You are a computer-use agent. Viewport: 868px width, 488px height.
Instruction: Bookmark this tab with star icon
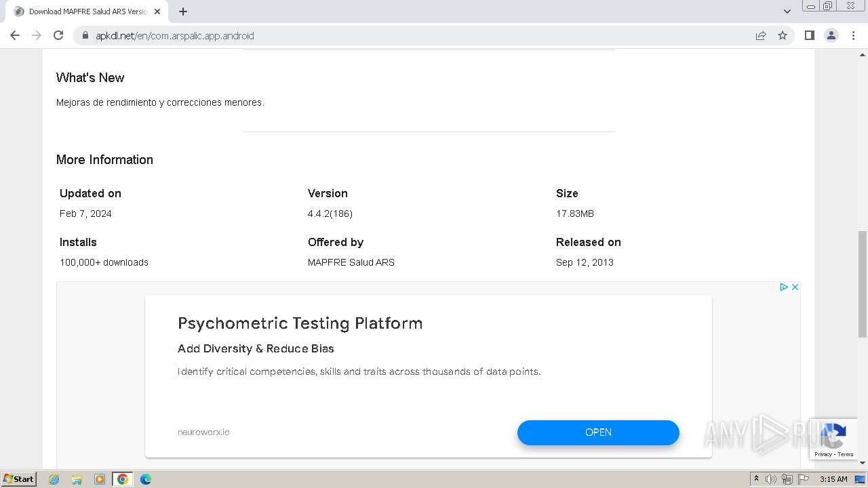(783, 35)
